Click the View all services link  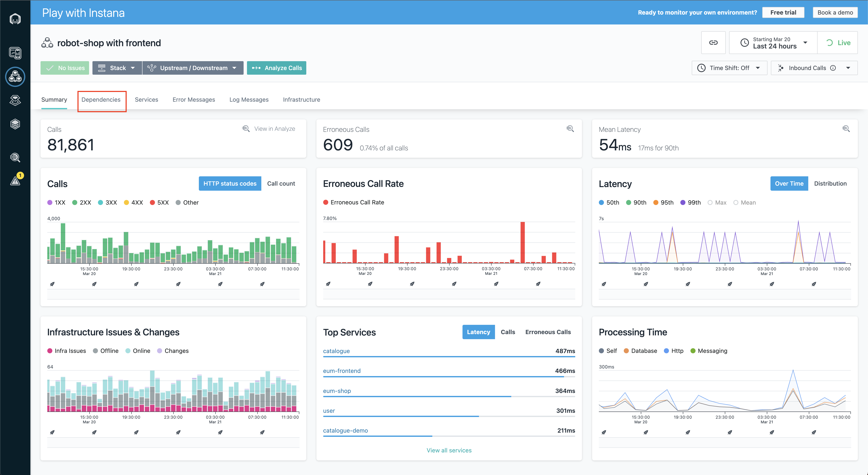click(x=449, y=450)
